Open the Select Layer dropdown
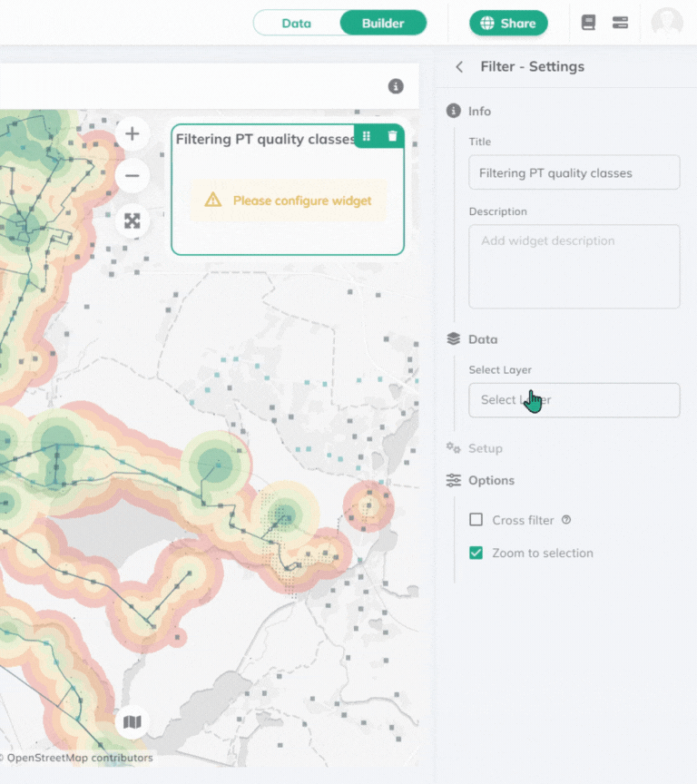This screenshot has height=784, width=697. click(x=574, y=400)
